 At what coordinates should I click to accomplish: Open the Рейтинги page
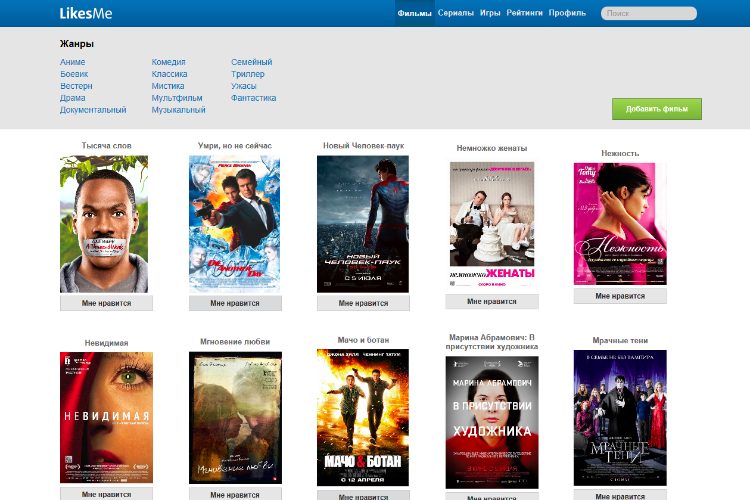pos(524,13)
